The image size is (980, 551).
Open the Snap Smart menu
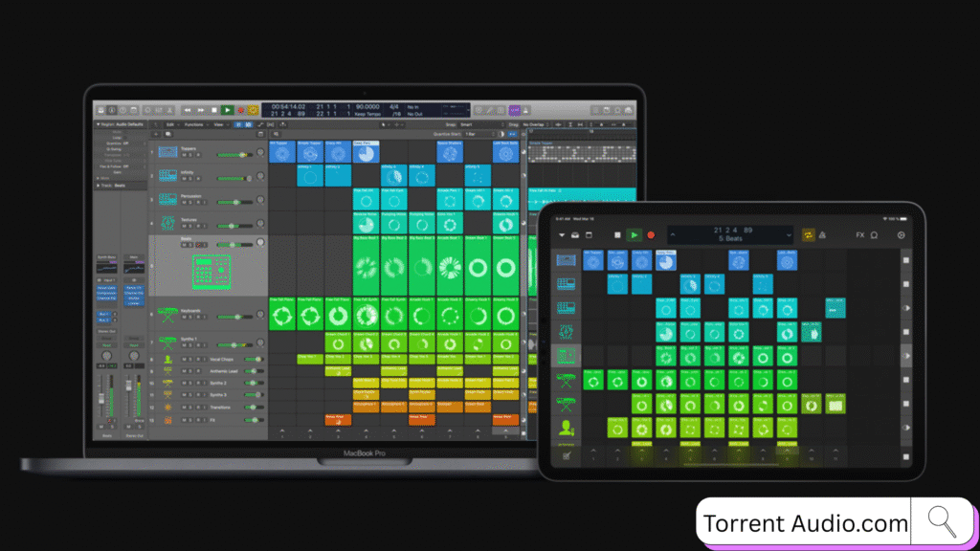477,124
